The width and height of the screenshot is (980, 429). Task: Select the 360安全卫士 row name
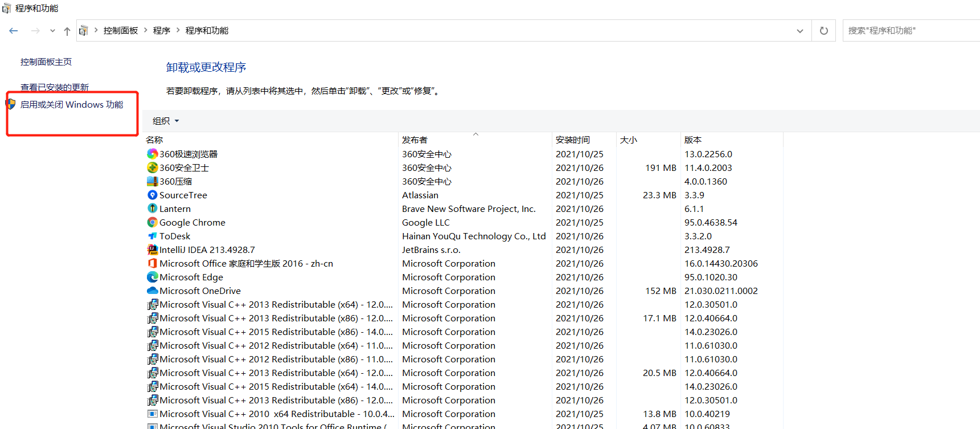(x=184, y=167)
